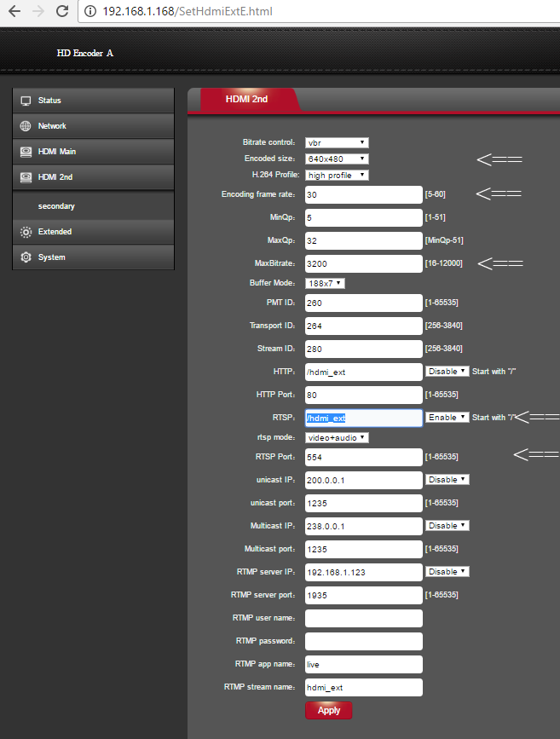The image size is (560, 739).
Task: Click the System gear icon
Action: click(x=26, y=257)
